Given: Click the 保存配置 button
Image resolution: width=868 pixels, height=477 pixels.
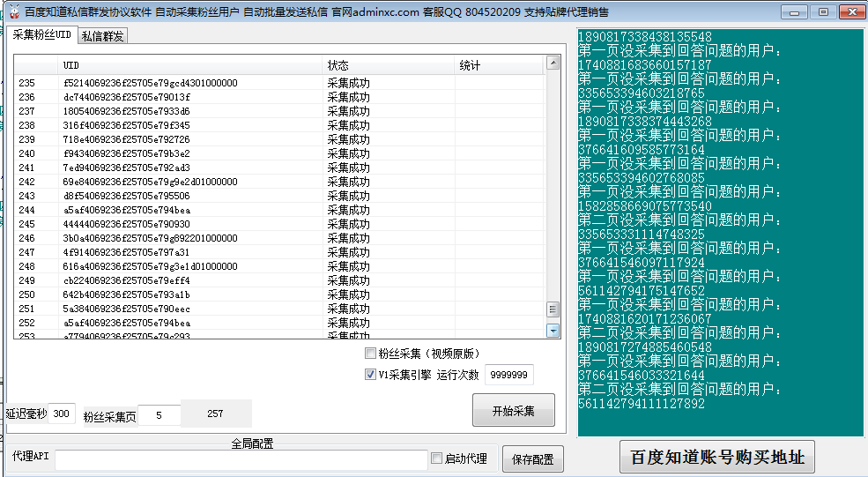Looking at the screenshot, I should [x=532, y=459].
